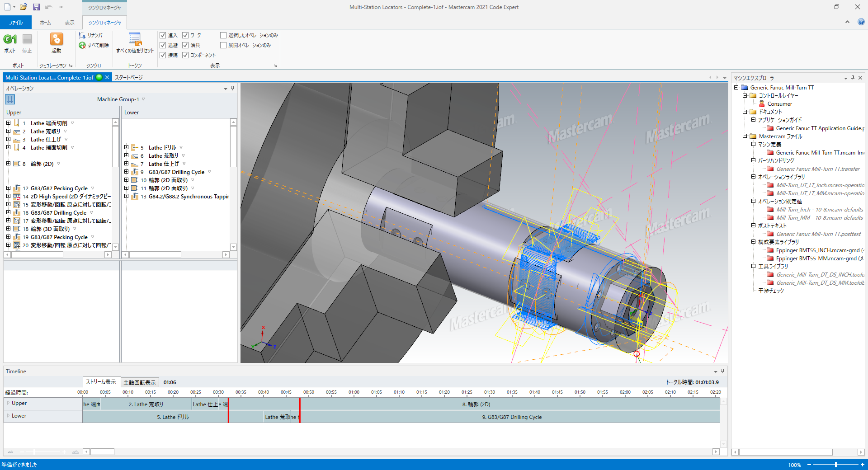
Task: Select timeline block 8. 輪郭 (2D)
Action: tap(475, 404)
